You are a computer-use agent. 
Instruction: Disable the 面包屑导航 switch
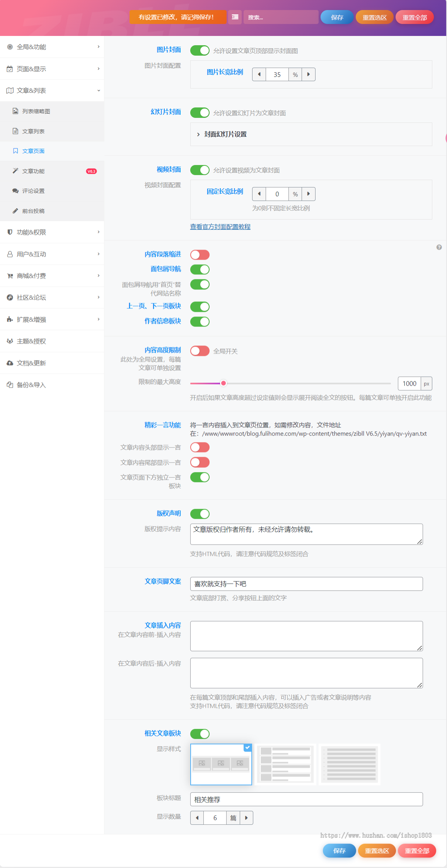click(200, 269)
